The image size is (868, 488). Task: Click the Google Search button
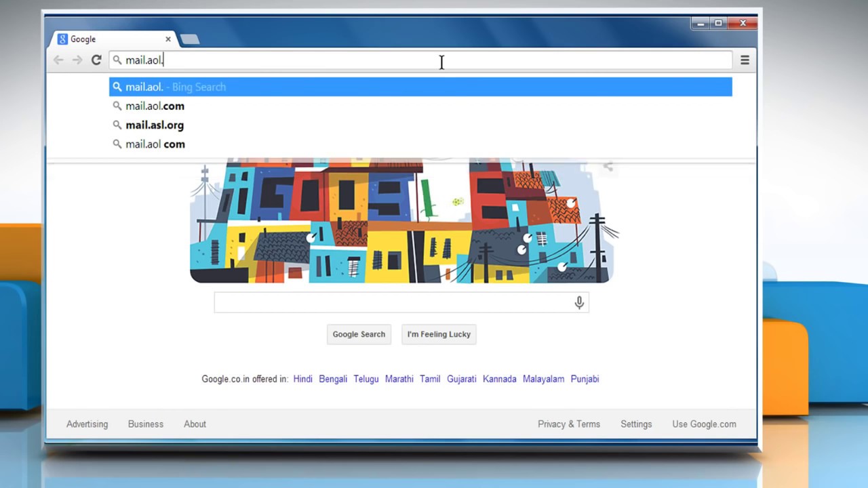[359, 334]
